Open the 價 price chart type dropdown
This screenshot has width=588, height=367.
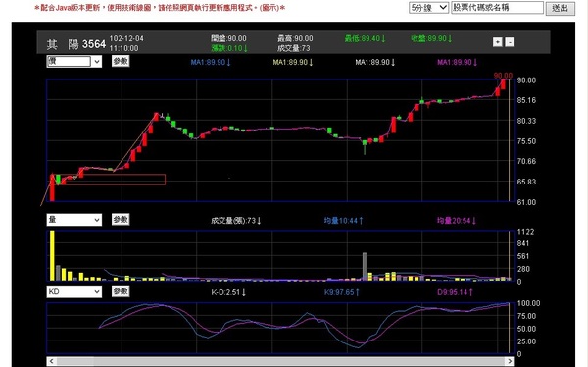73,61
